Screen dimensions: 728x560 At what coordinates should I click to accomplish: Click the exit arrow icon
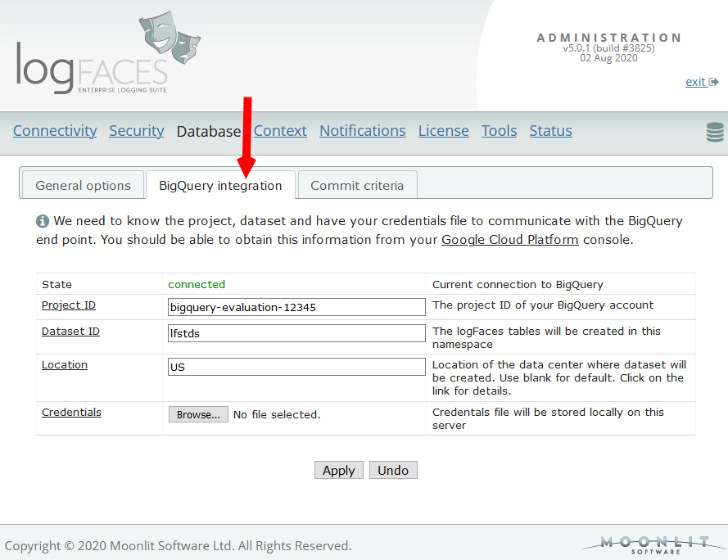tap(713, 82)
